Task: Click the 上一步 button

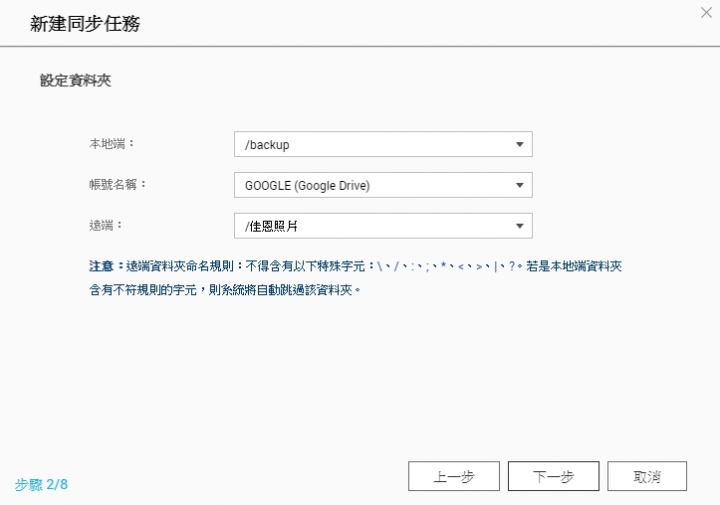Action: 454,477
